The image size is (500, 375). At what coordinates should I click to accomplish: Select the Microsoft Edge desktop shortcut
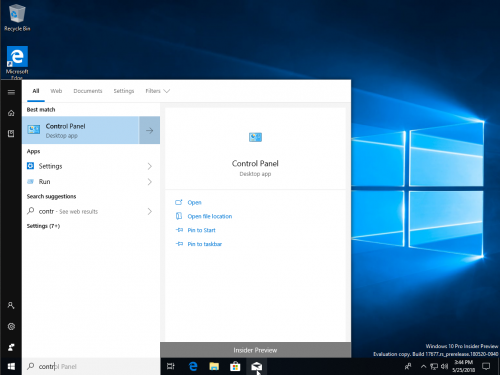[x=17, y=63]
